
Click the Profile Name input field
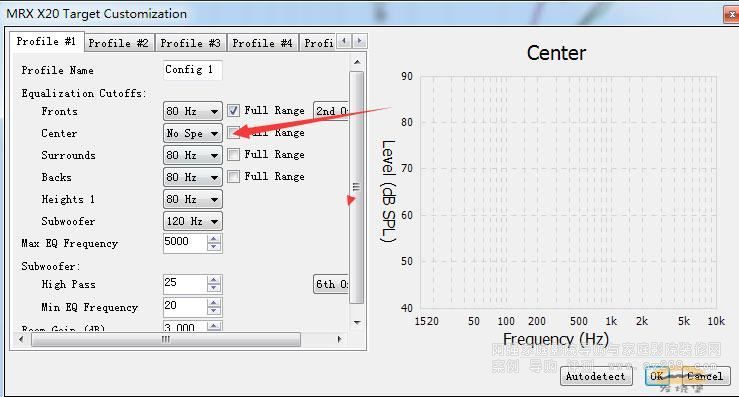(x=193, y=70)
